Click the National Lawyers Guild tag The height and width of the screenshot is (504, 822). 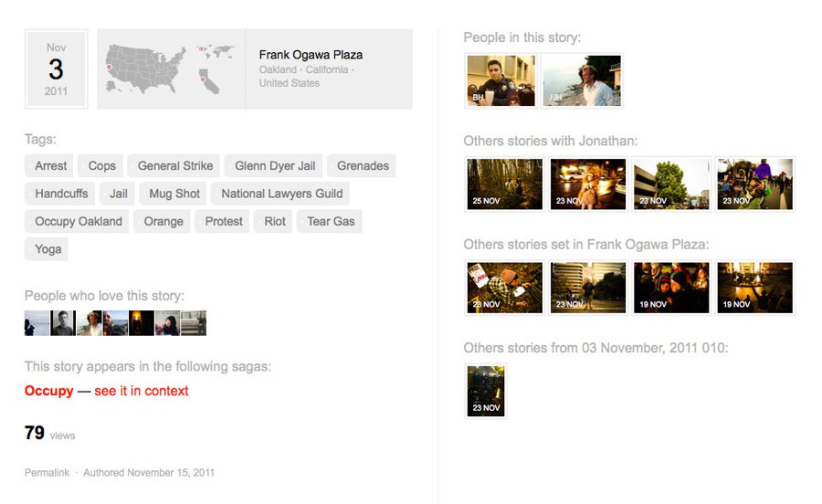[281, 194]
